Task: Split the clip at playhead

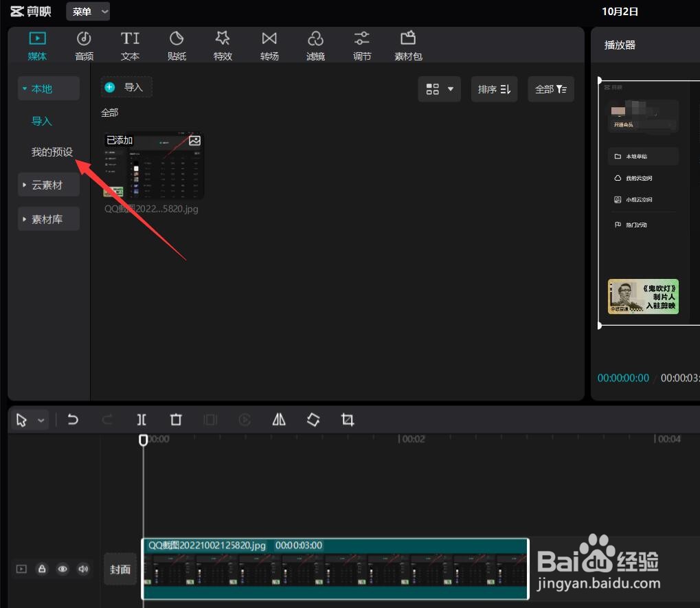Action: [142, 420]
